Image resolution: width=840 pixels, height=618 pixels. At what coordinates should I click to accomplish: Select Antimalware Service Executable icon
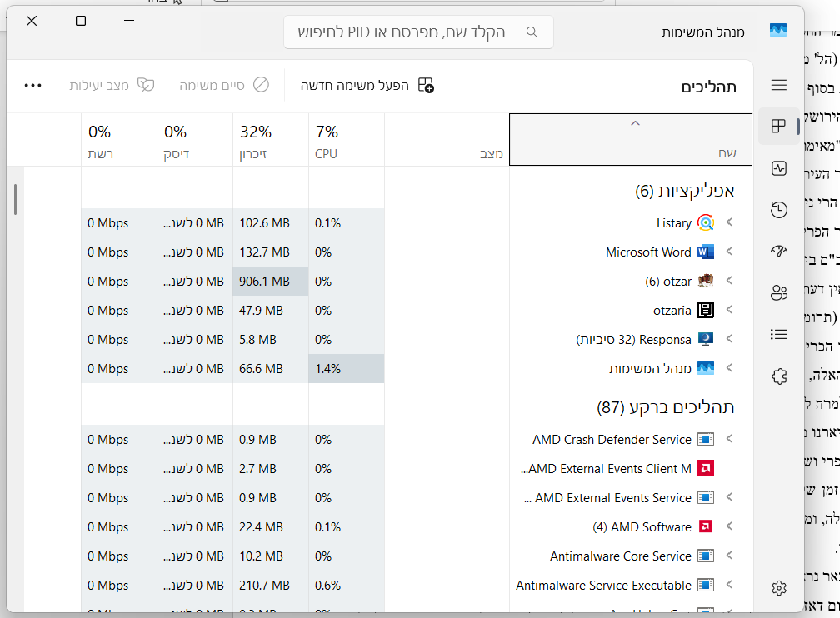coord(706,586)
